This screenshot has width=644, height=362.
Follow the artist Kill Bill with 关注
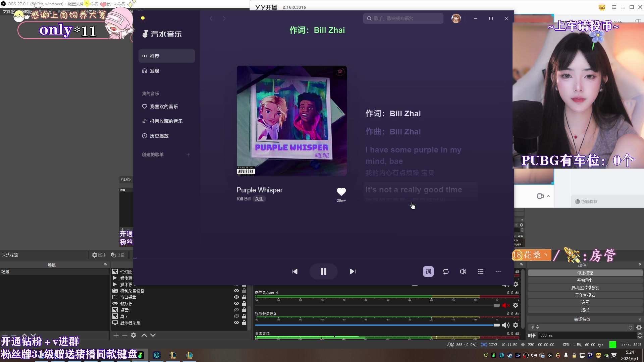[x=259, y=199]
